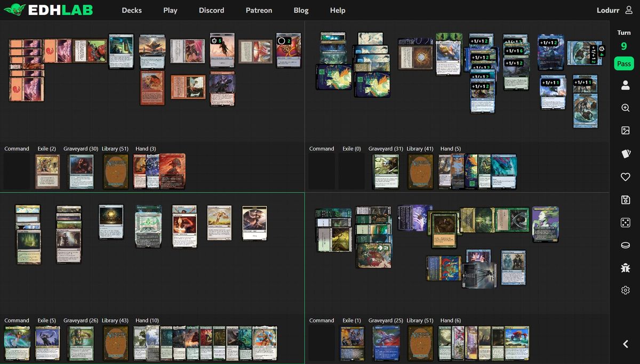This screenshot has height=364, width=640.
Task: Click the 'Exile (0)' label
Action: (352, 149)
